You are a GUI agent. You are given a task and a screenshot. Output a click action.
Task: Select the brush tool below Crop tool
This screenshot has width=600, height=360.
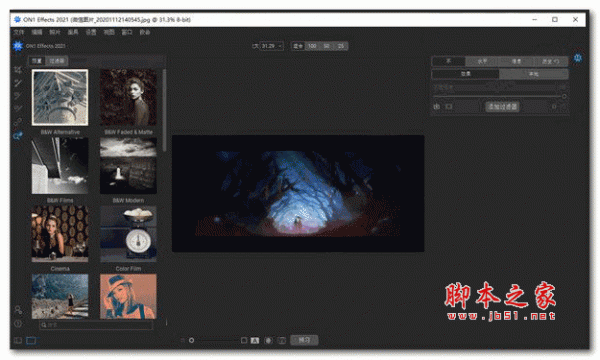click(18, 83)
